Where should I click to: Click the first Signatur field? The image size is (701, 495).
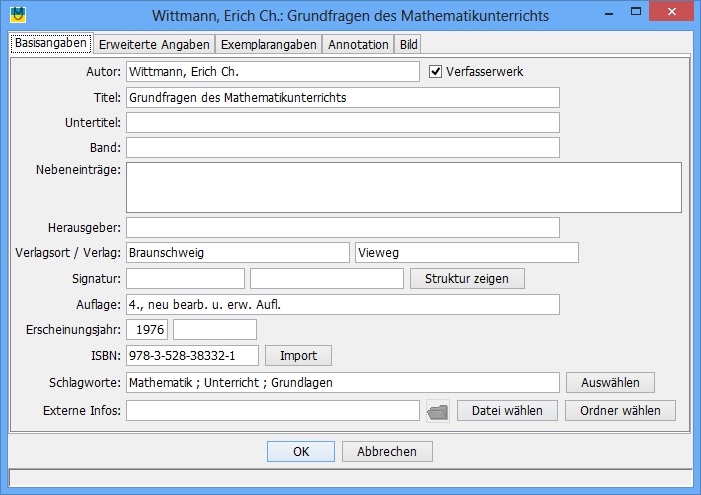point(186,279)
